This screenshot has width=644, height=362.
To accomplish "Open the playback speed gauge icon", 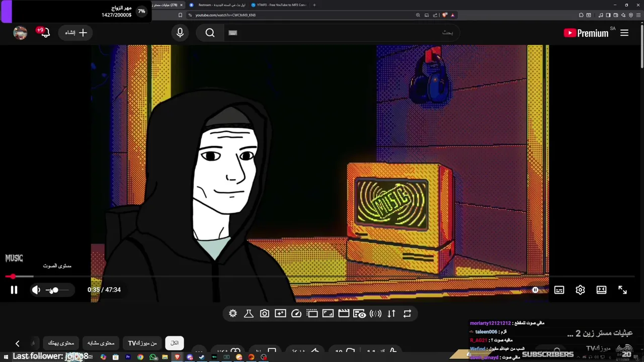I will (296, 313).
